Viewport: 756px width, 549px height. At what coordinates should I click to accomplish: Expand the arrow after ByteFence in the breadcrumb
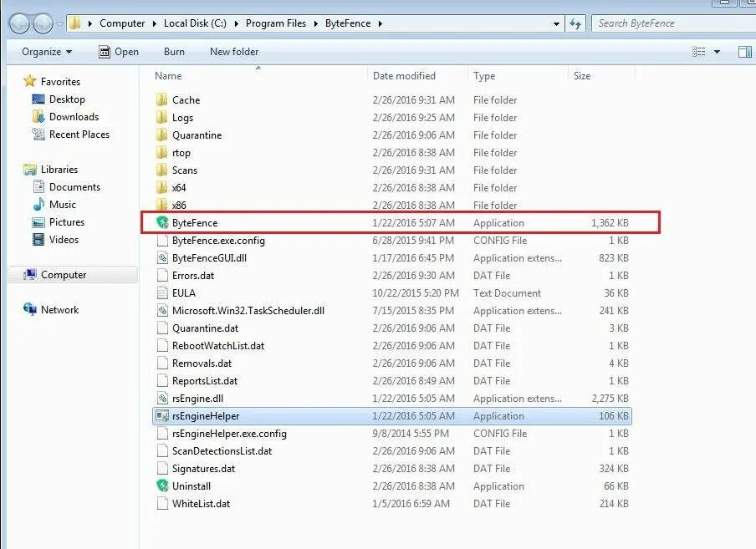tap(380, 23)
